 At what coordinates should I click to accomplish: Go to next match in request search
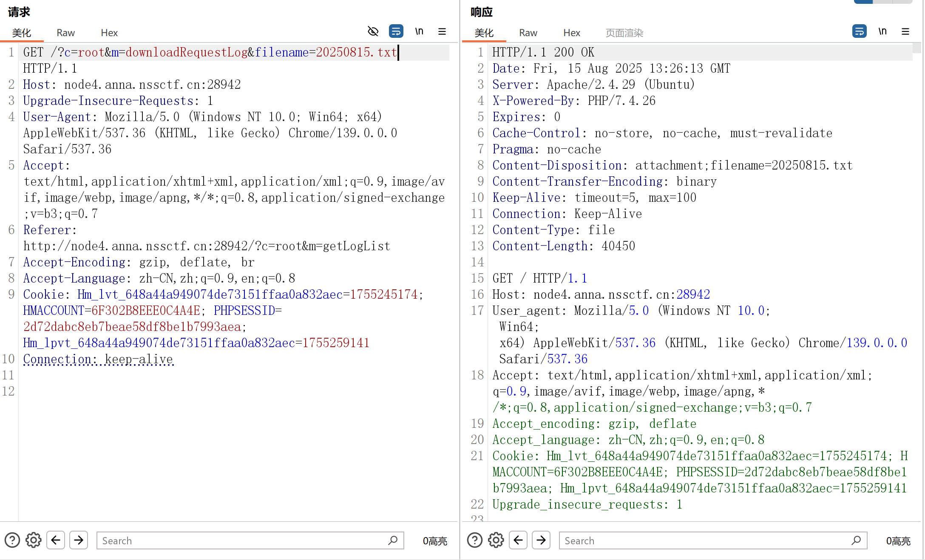tap(79, 540)
